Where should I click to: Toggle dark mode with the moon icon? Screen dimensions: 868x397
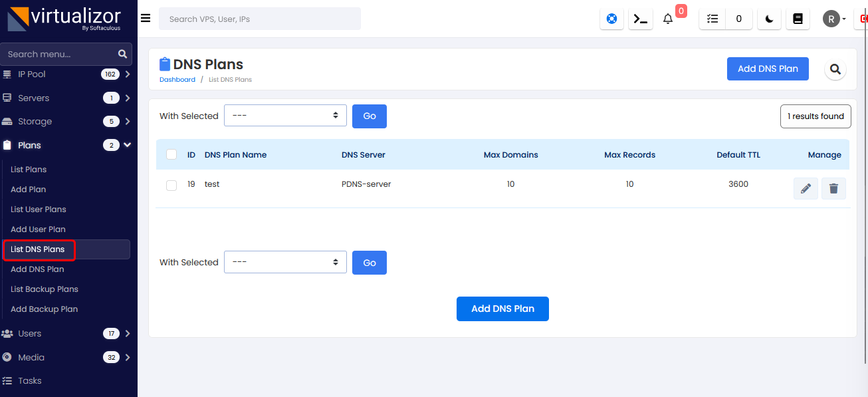pos(770,19)
